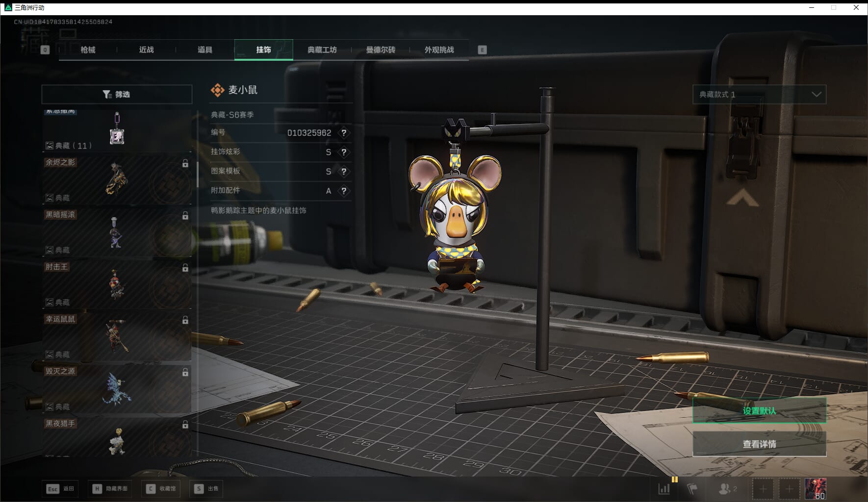Toggle the lock on 余烬之影 charm

[185, 164]
